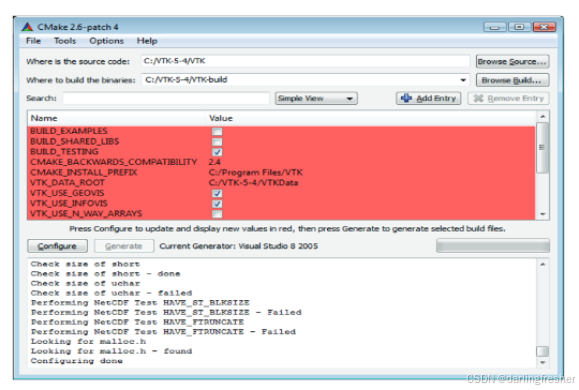The image size is (579, 390).
Task: Click the output log scroll up arrow
Action: pyautogui.click(x=542, y=264)
